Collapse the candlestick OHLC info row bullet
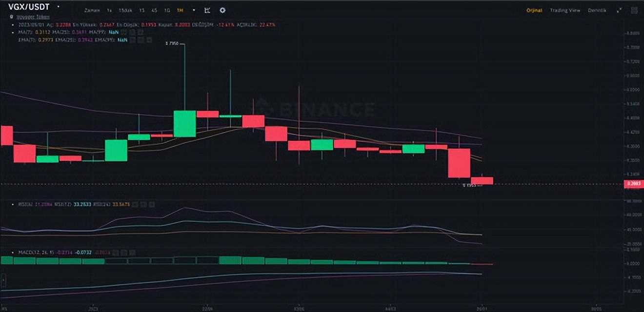The image size is (644, 312). point(13,24)
